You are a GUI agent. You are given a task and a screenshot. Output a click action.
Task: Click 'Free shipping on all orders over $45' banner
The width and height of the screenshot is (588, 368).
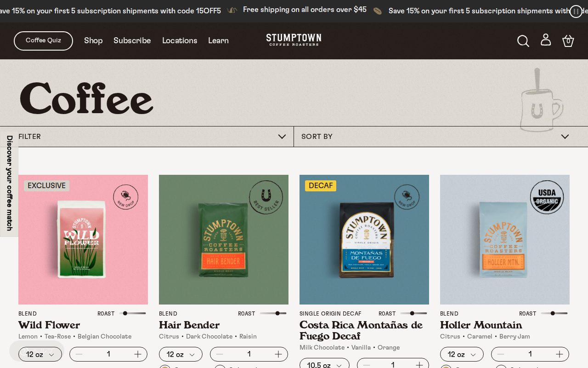point(305,10)
